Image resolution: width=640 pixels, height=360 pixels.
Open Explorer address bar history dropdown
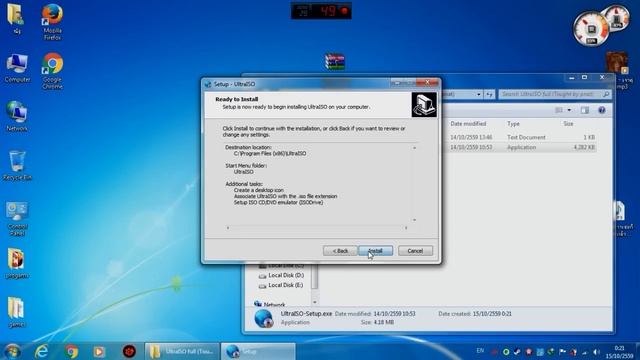coord(478,94)
